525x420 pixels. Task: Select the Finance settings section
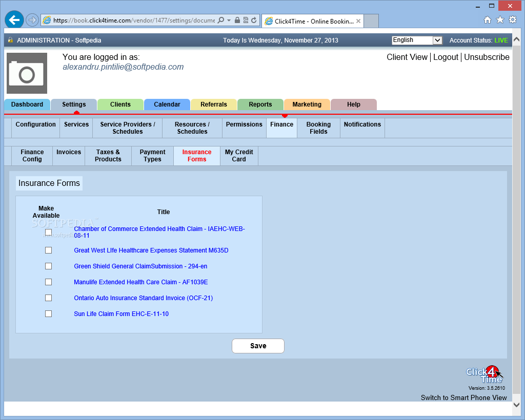coord(282,128)
